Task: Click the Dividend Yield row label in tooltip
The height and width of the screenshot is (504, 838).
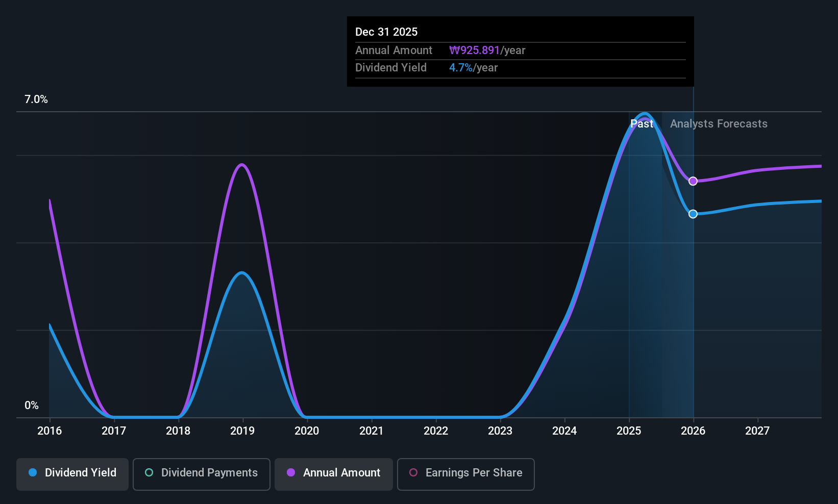Action: click(x=391, y=67)
